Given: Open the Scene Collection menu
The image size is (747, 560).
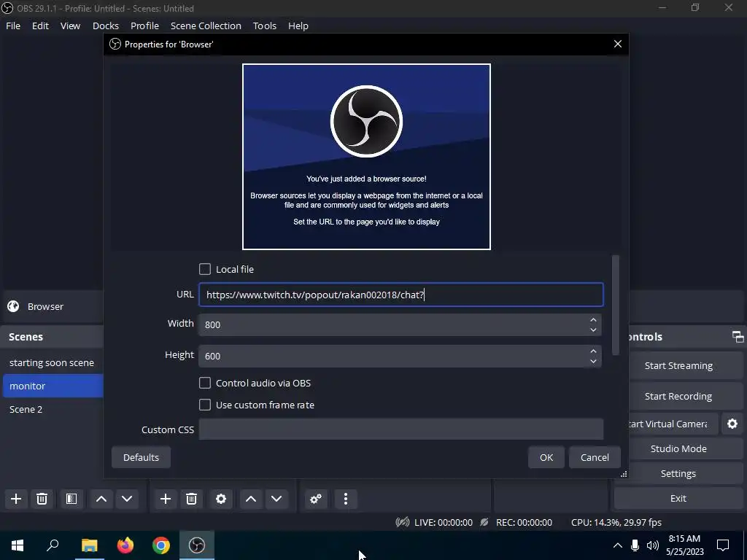Looking at the screenshot, I should click(x=206, y=26).
